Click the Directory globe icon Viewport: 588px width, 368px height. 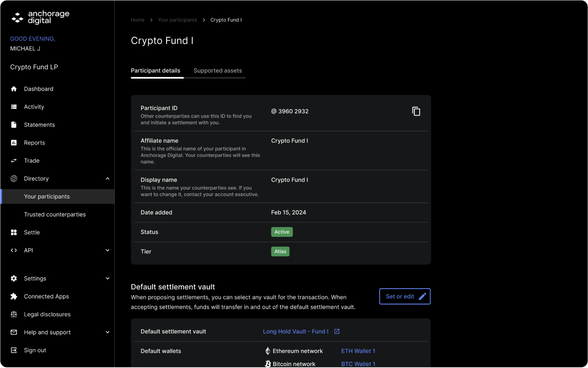click(14, 179)
